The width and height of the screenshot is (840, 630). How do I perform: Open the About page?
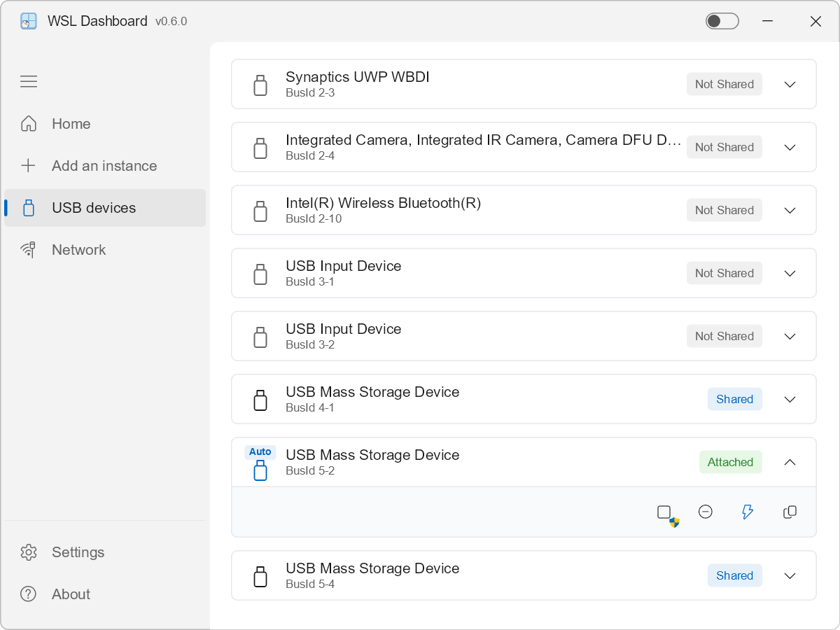pyautogui.click(x=71, y=594)
